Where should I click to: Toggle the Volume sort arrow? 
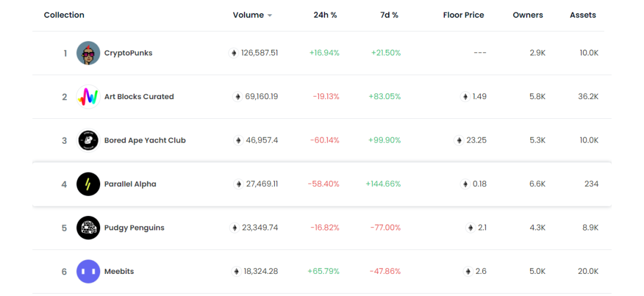270,15
